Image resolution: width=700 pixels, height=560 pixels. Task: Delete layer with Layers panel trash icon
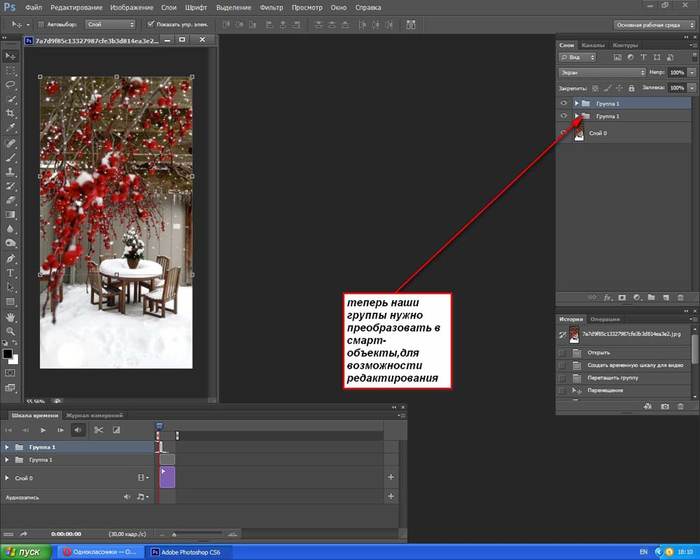tap(680, 297)
